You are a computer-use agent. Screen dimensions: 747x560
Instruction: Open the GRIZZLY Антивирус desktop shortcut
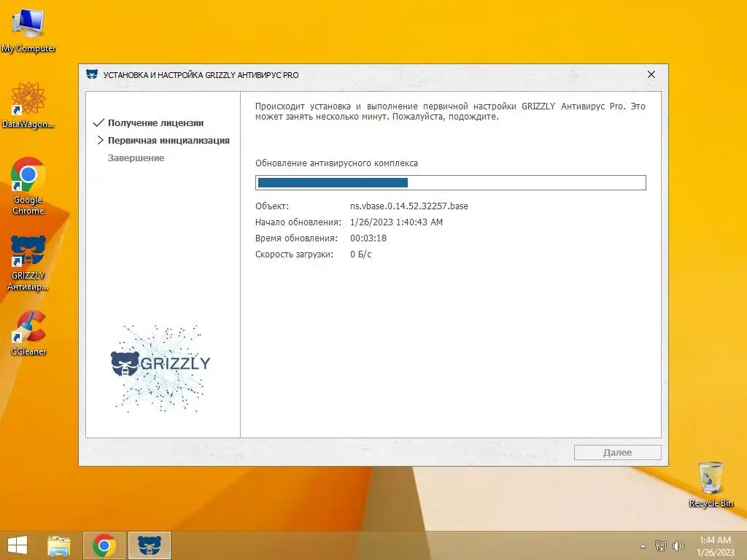pos(28,262)
